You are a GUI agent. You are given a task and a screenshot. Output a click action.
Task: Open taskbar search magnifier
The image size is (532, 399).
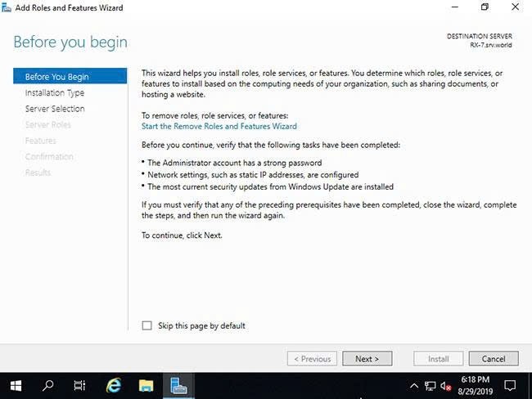click(47, 385)
